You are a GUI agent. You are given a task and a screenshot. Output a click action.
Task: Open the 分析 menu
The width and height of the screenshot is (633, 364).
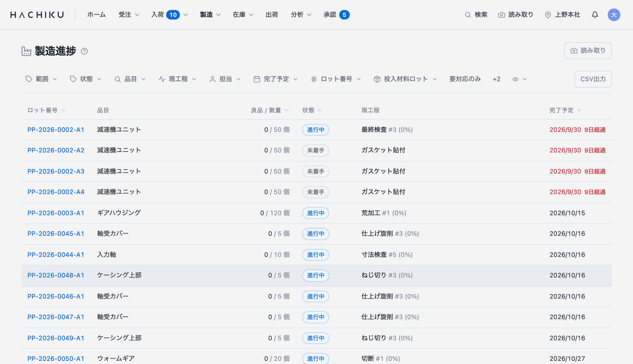[x=301, y=15]
